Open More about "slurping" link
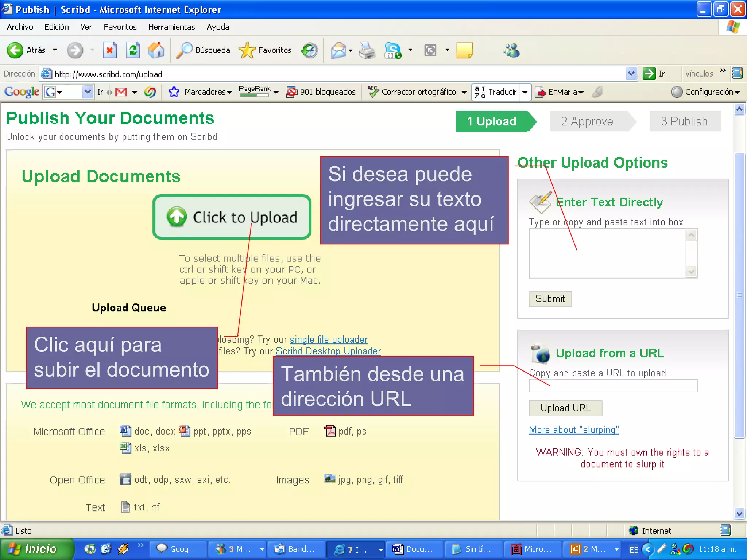This screenshot has height=560, width=747. (574, 430)
